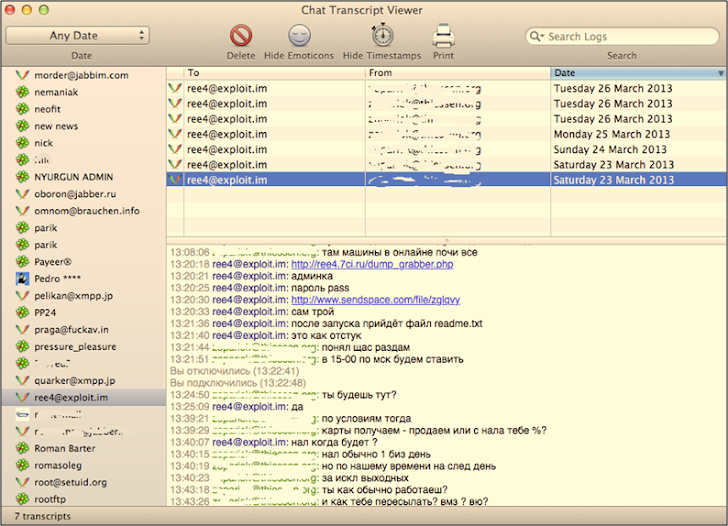Open the Any Date dropdown

[77, 36]
